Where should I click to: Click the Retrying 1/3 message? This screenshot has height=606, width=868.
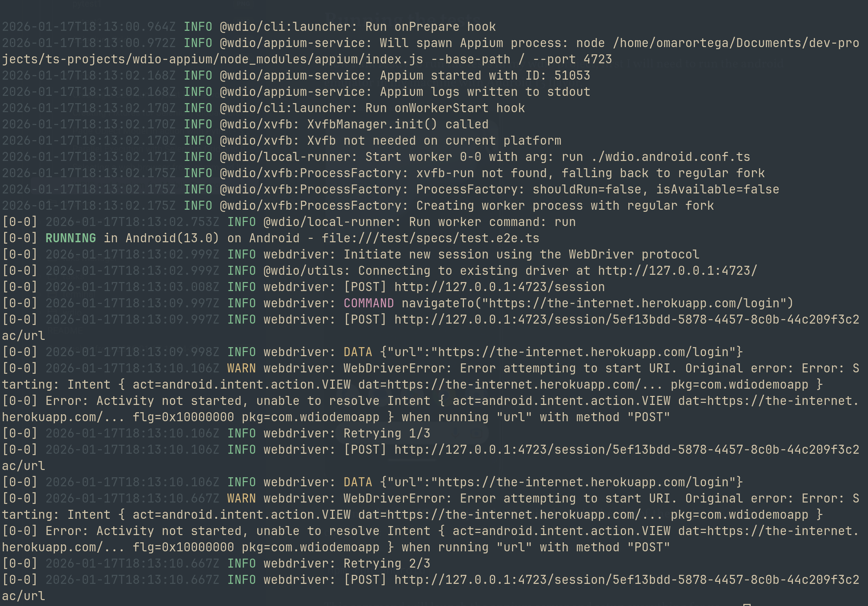386,433
